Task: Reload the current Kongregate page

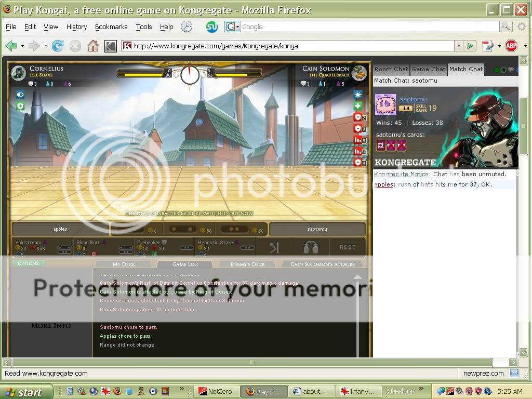Action: coord(58,46)
